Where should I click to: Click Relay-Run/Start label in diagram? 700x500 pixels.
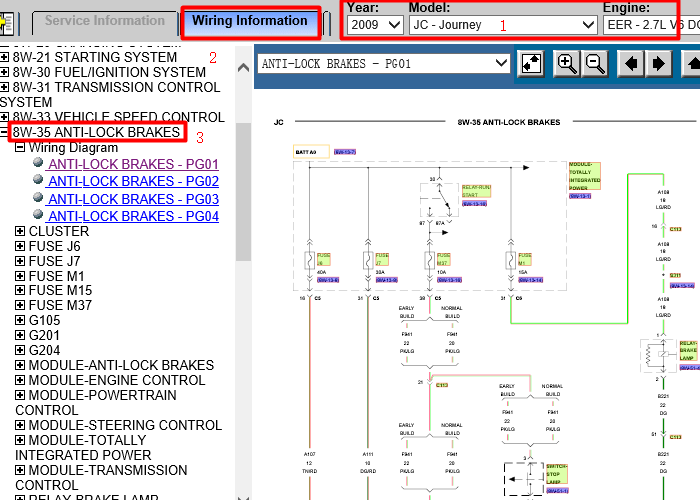coord(476,191)
